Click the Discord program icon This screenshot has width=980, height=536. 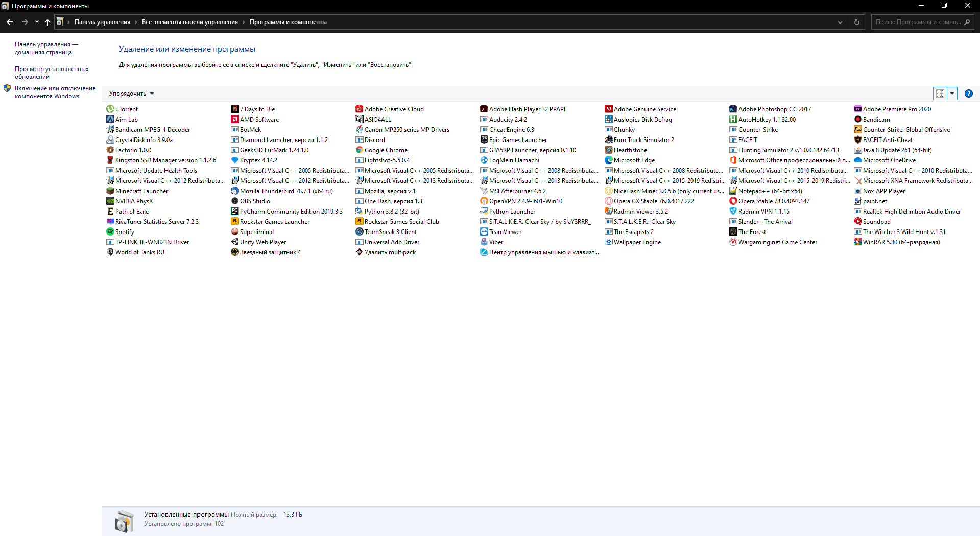coord(359,139)
